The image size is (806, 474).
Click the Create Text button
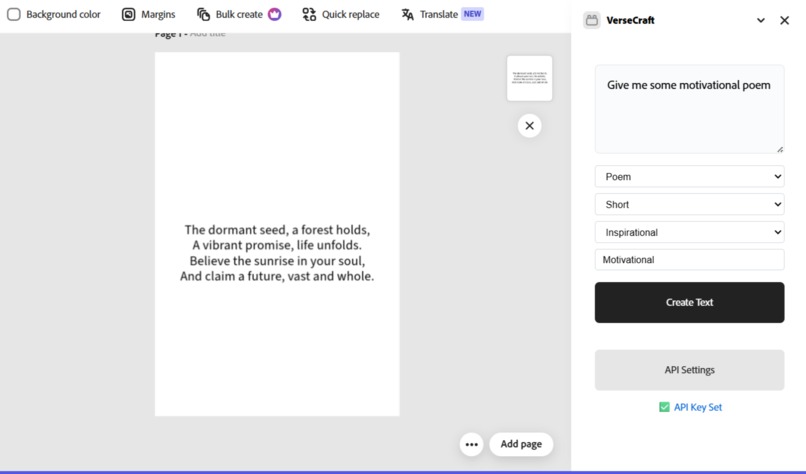point(689,302)
